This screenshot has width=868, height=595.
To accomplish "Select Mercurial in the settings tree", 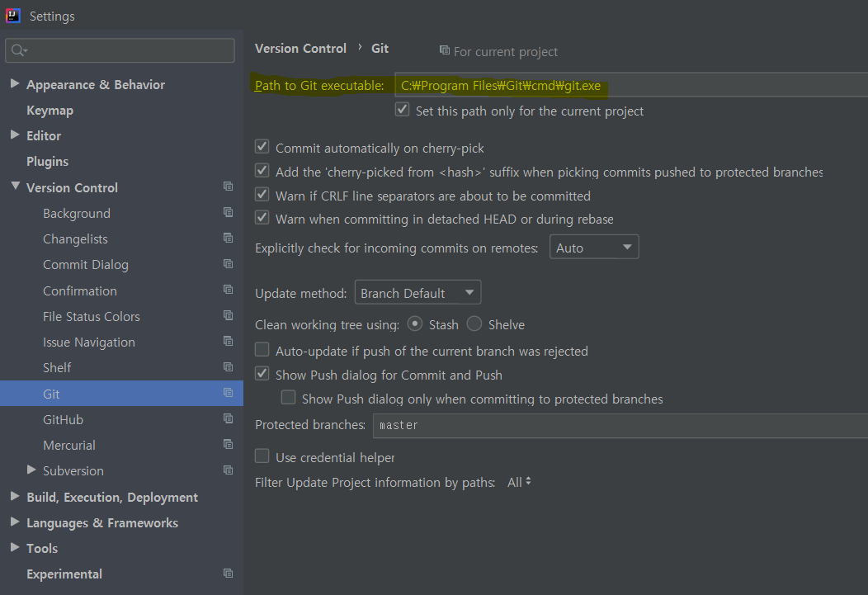I will click(69, 445).
